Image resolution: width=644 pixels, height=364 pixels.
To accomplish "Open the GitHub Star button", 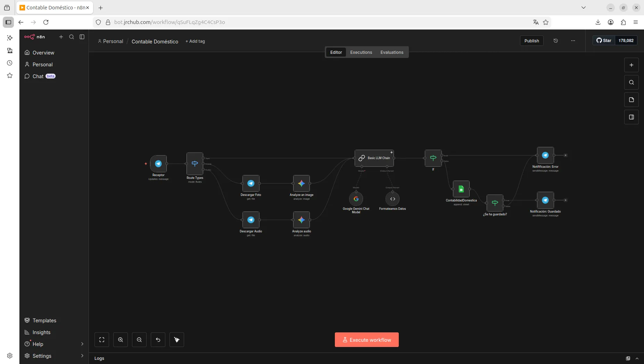I will 604,41.
